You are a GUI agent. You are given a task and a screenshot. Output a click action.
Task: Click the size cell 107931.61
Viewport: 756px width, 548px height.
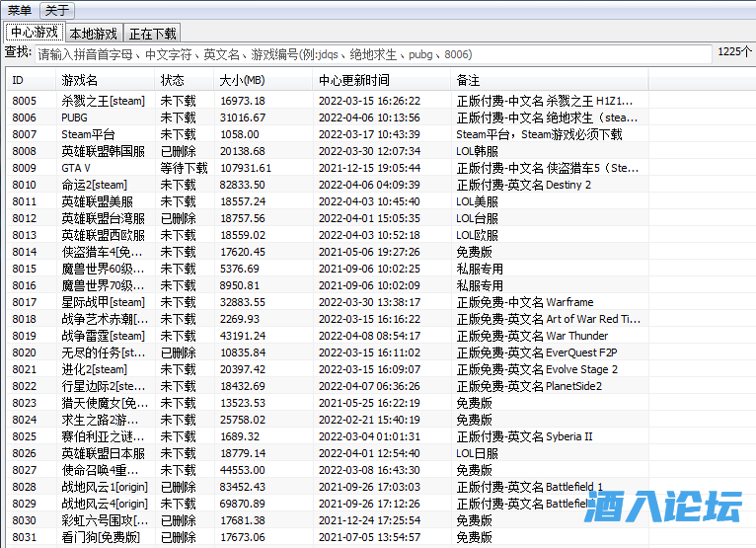tap(246, 168)
